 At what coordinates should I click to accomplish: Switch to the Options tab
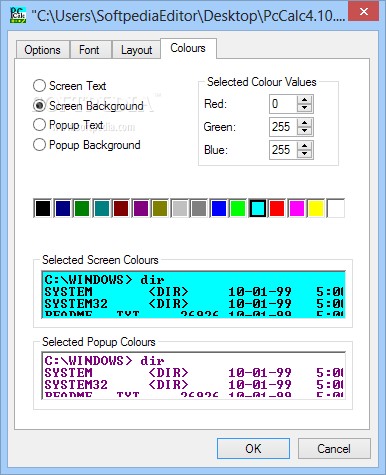42,50
